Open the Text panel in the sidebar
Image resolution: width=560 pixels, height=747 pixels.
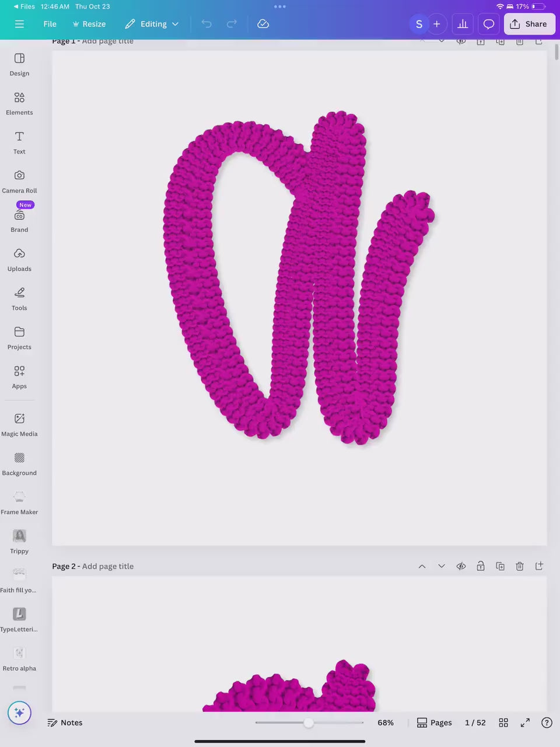coord(19,143)
